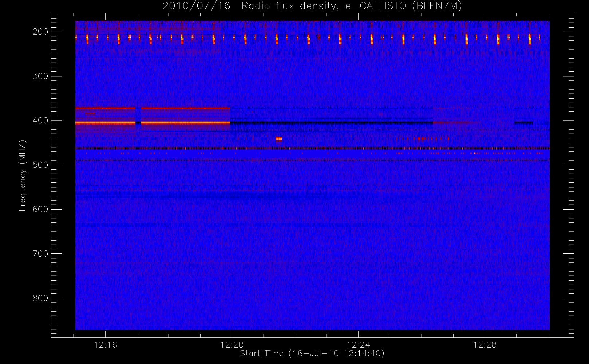Screen dimensions: 589x364
Task: Click the 200 frequency tick label
Action: pyautogui.click(x=40, y=32)
